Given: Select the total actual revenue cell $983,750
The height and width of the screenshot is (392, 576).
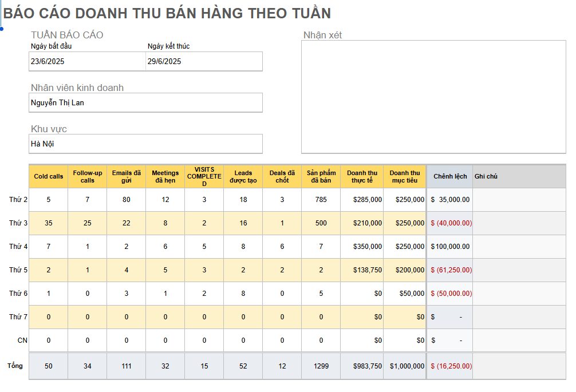Looking at the screenshot, I should pyautogui.click(x=361, y=366).
